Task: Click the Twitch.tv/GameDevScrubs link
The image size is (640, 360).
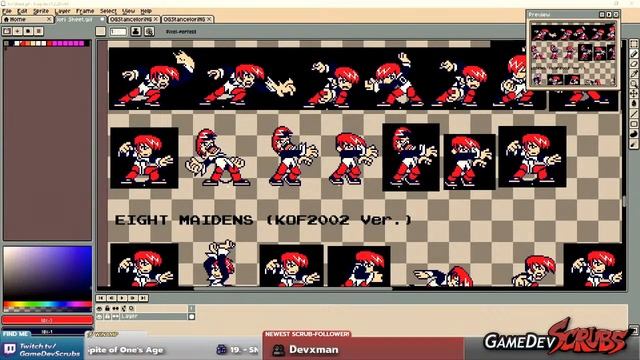Action: 49,350
